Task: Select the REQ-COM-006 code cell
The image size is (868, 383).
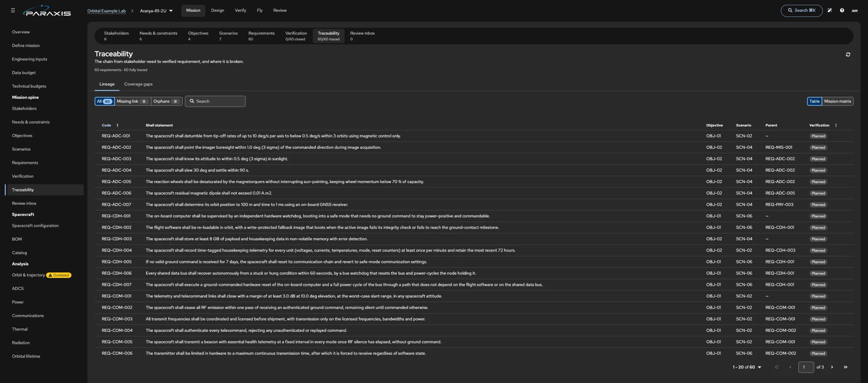Action: (117, 354)
